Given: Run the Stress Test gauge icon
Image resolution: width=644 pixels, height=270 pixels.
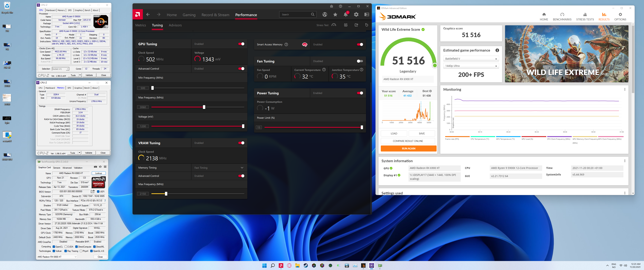Looking at the screenshot, I should tap(334, 25).
